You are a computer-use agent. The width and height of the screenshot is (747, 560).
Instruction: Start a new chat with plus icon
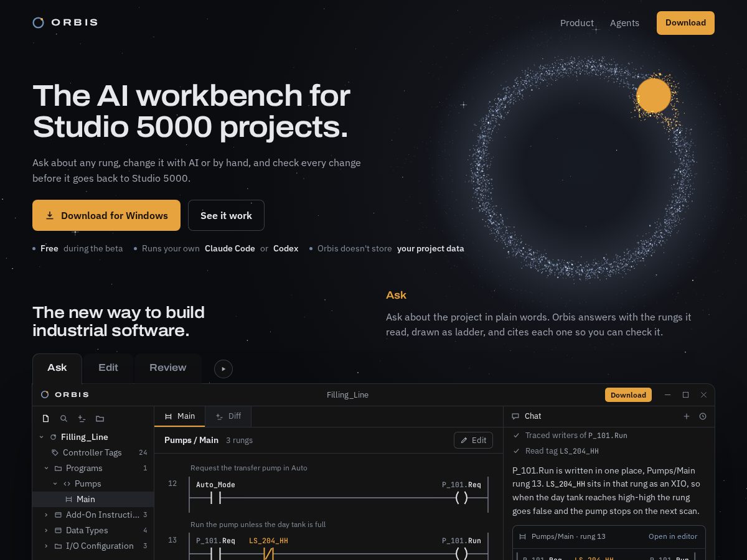click(x=687, y=416)
